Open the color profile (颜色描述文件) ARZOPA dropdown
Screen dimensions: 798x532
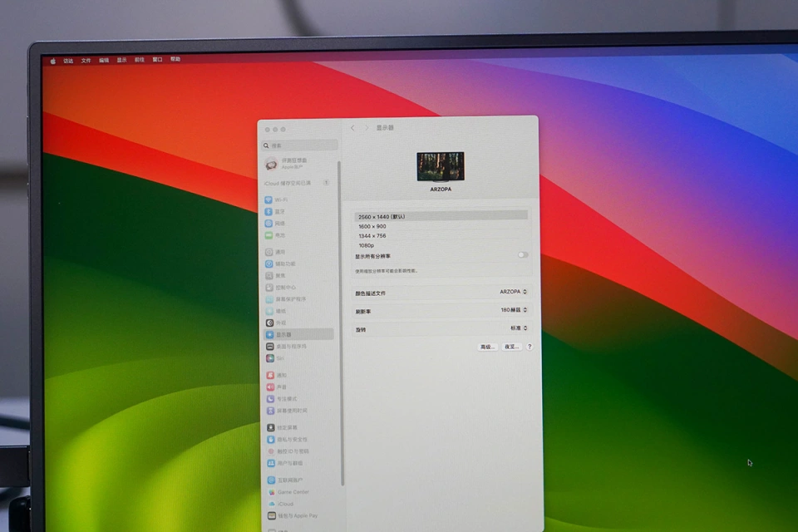(x=513, y=292)
